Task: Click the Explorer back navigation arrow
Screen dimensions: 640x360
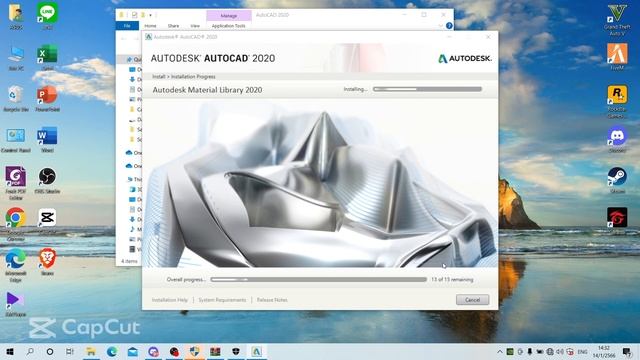Action: coord(124,39)
